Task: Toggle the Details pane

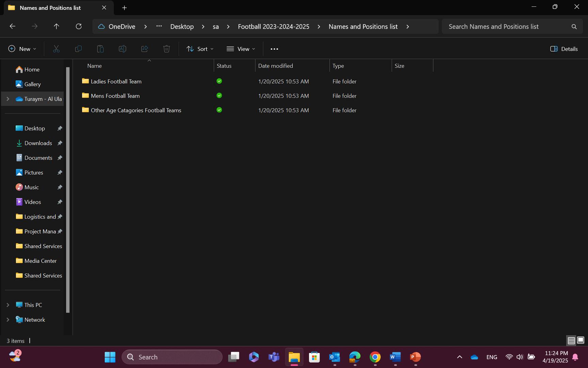Action: click(x=564, y=49)
